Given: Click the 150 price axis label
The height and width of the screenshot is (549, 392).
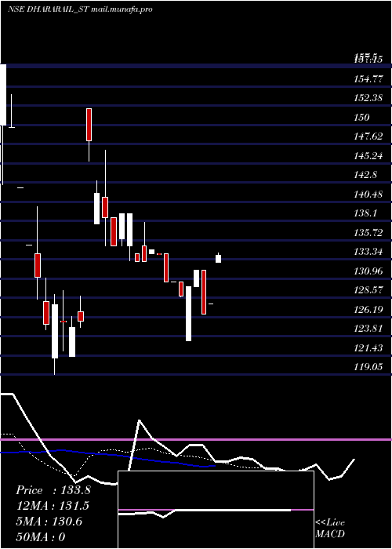Looking at the screenshot, I should [x=361, y=117].
